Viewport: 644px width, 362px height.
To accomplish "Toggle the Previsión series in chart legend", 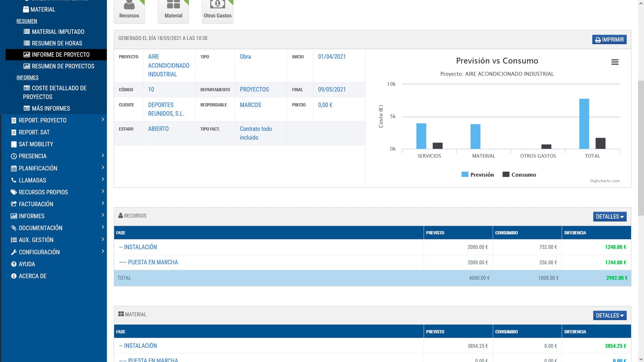I will click(x=478, y=175).
